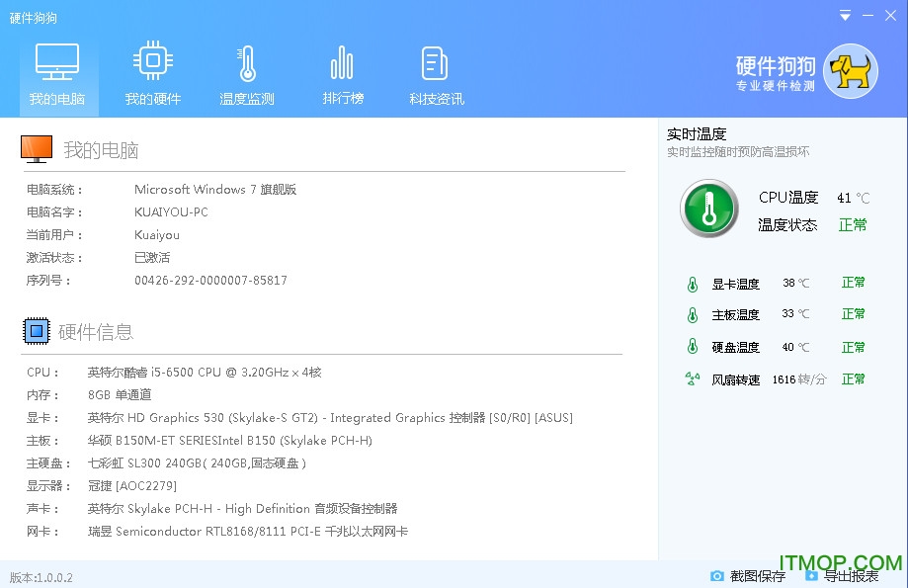Open the title bar dropdown arrow menu

(845, 15)
